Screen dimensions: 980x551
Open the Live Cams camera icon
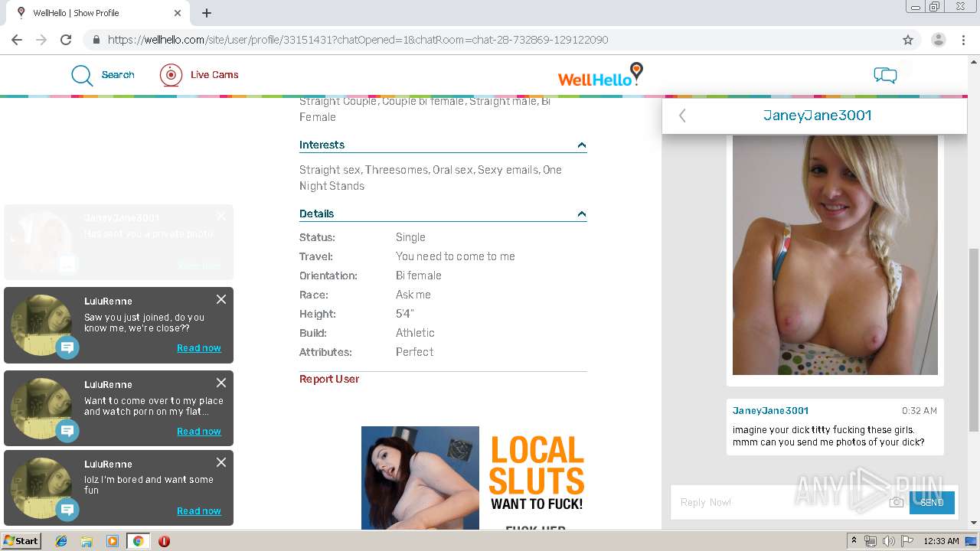pyautogui.click(x=171, y=75)
